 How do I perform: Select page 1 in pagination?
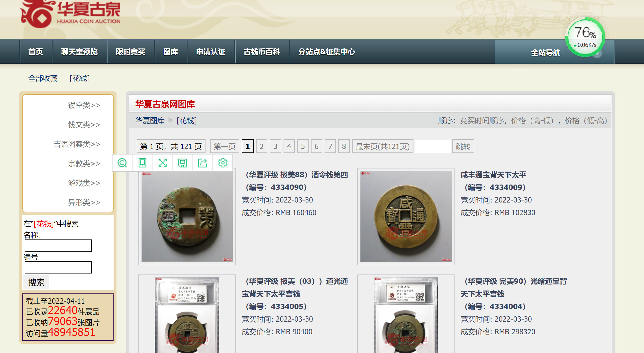[248, 146]
